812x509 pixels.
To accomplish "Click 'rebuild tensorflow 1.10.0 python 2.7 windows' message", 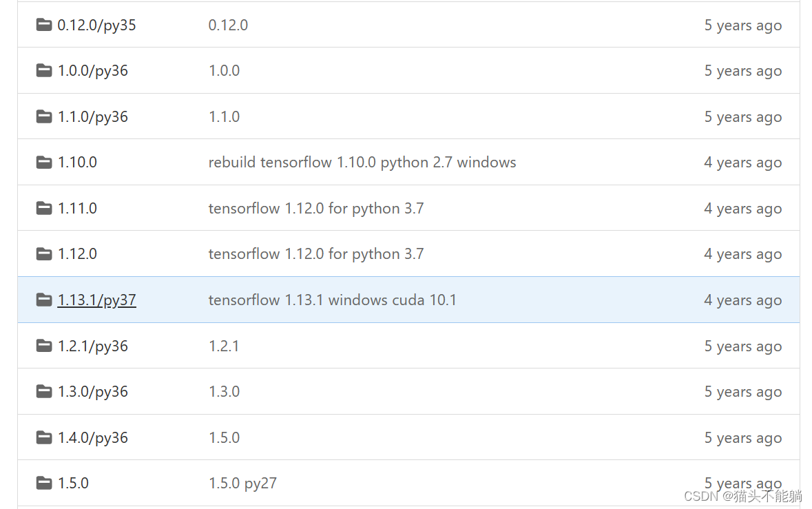I will (362, 163).
